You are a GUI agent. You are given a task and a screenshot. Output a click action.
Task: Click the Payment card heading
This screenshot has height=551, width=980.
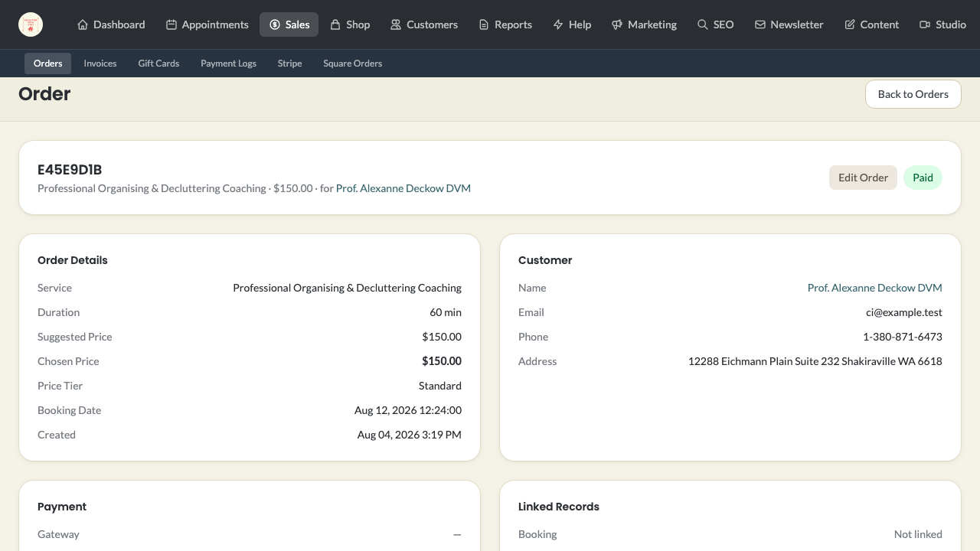pos(62,507)
